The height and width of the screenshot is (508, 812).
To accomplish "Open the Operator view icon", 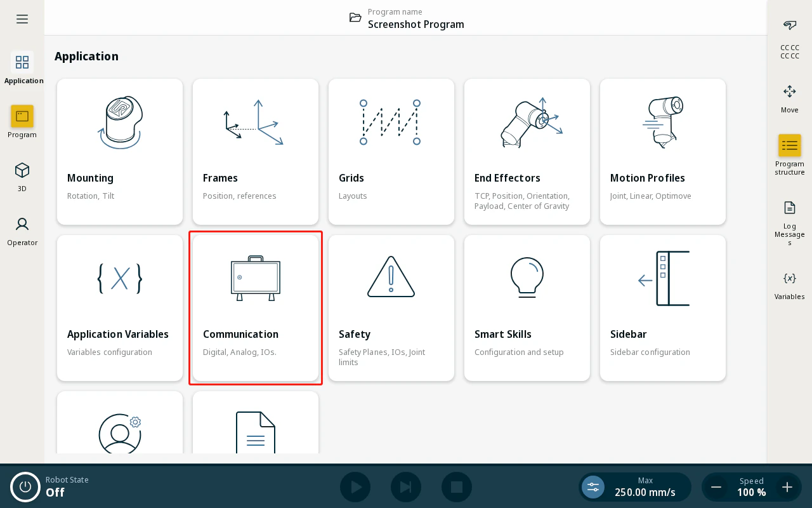I will coord(22,224).
